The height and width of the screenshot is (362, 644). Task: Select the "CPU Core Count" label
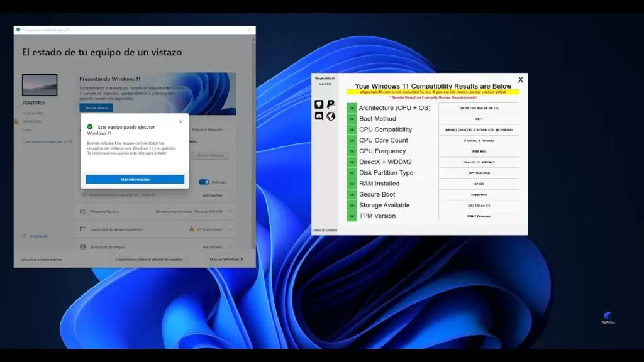pos(383,140)
